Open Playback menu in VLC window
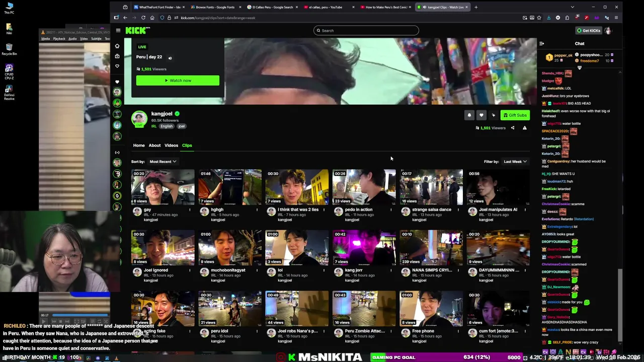This screenshot has height=362, width=644. pyautogui.click(x=59, y=39)
